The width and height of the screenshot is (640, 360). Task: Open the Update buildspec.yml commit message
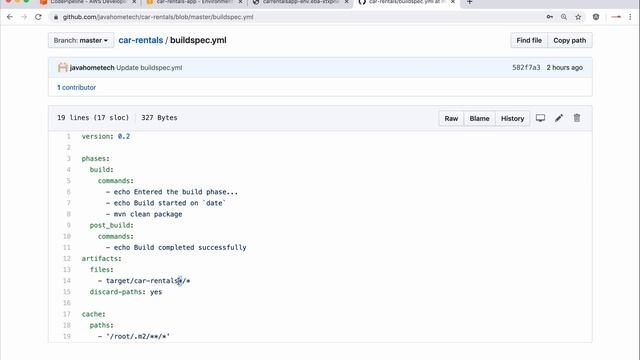pos(149,68)
